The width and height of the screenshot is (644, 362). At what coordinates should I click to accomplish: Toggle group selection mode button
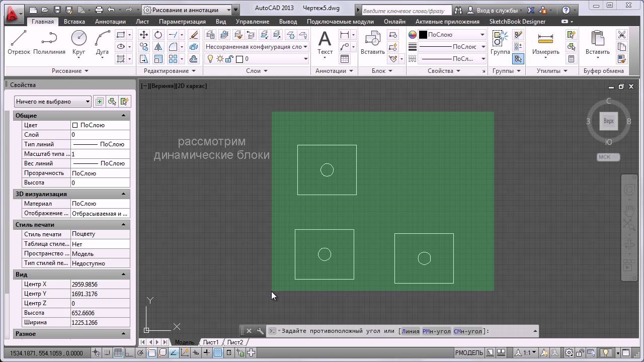tap(518, 59)
